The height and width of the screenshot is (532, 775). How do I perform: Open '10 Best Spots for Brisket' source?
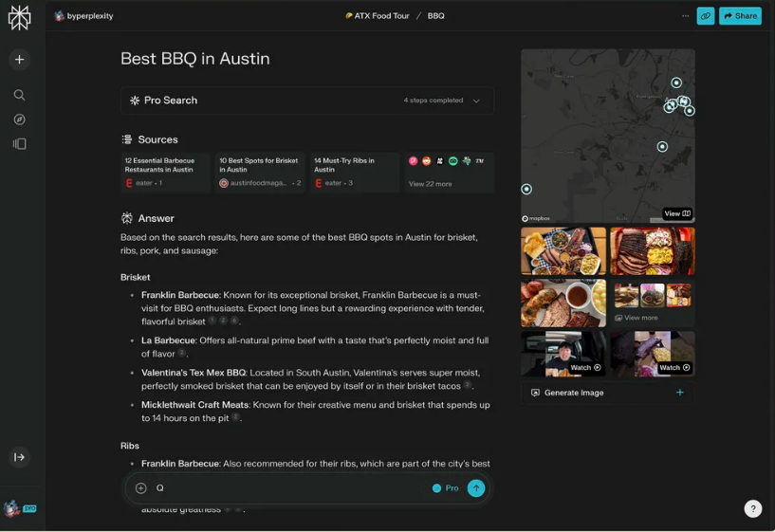pyautogui.click(x=260, y=172)
